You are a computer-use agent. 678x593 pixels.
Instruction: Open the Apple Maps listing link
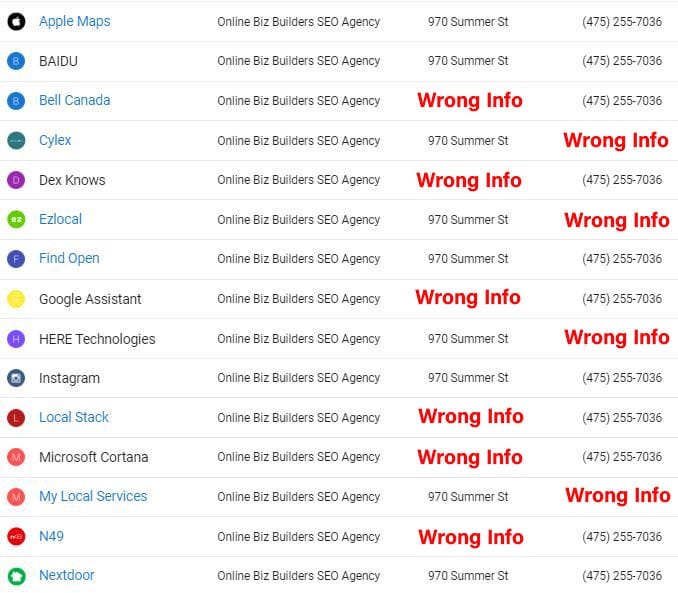tap(74, 21)
